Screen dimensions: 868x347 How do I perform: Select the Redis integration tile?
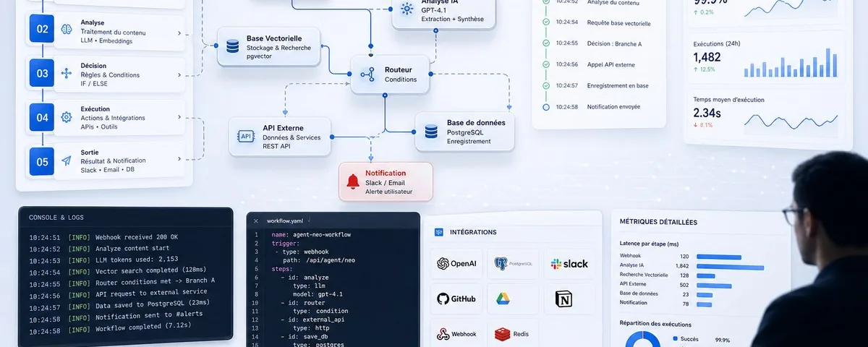(512, 333)
